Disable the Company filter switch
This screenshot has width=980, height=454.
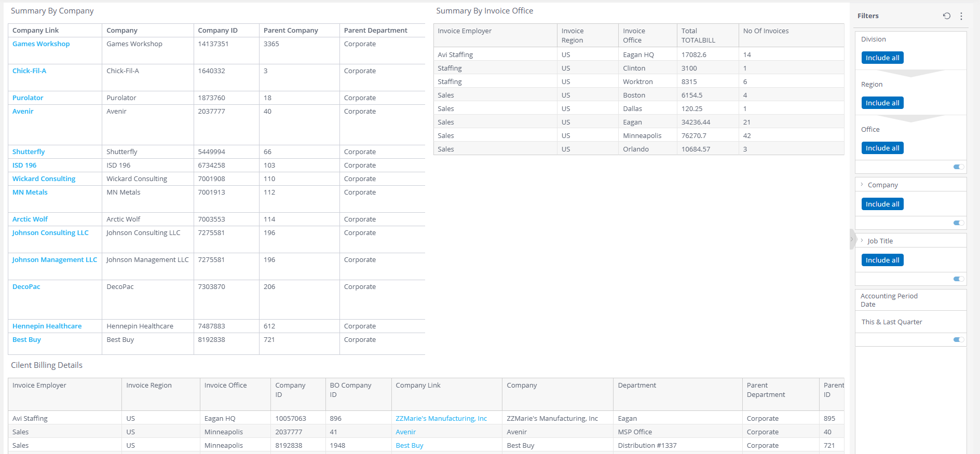(959, 223)
